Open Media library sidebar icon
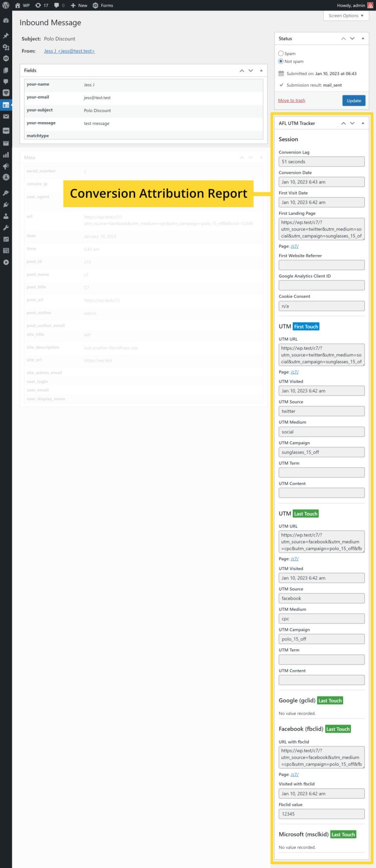376x868 pixels. [x=6, y=47]
